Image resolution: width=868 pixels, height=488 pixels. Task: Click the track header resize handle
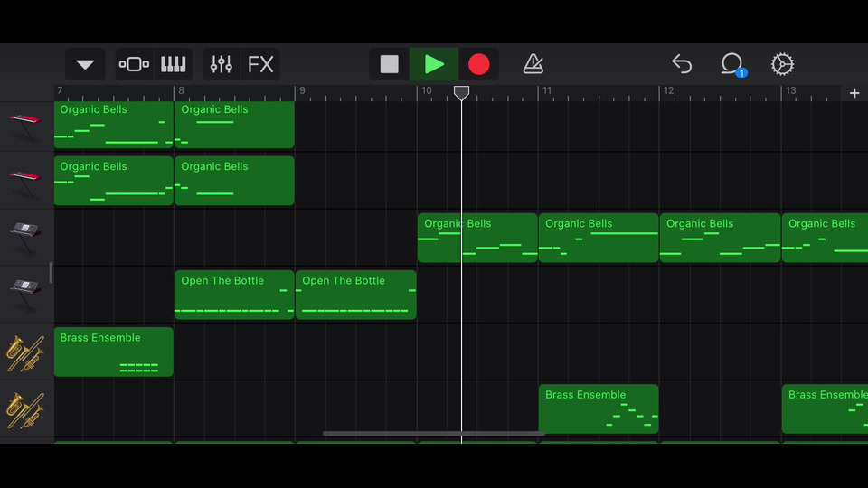point(51,272)
